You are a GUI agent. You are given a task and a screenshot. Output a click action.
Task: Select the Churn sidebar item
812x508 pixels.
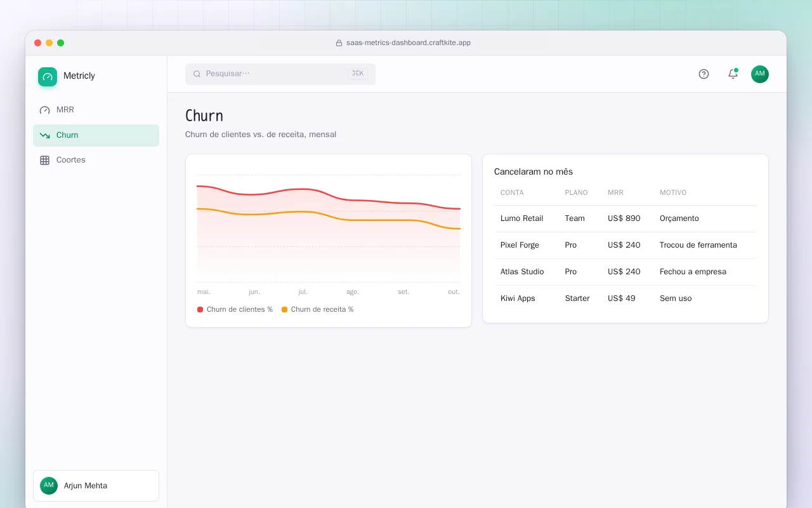[96, 135]
